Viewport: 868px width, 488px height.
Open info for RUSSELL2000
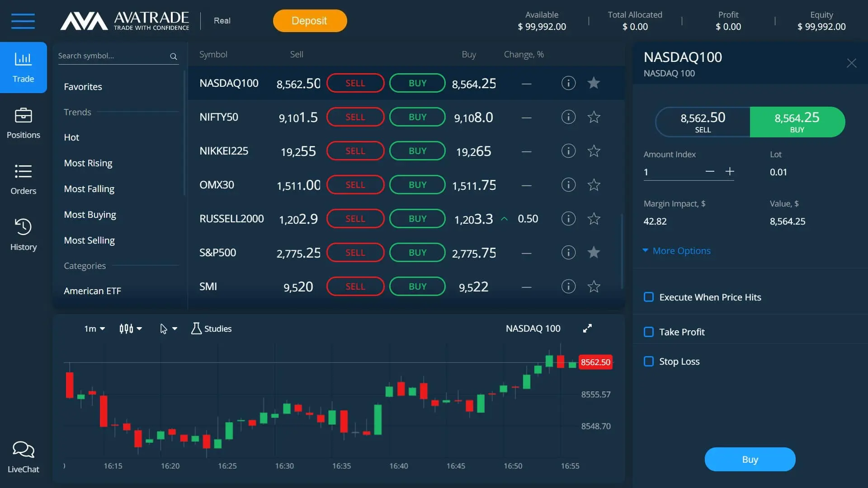[x=568, y=219]
